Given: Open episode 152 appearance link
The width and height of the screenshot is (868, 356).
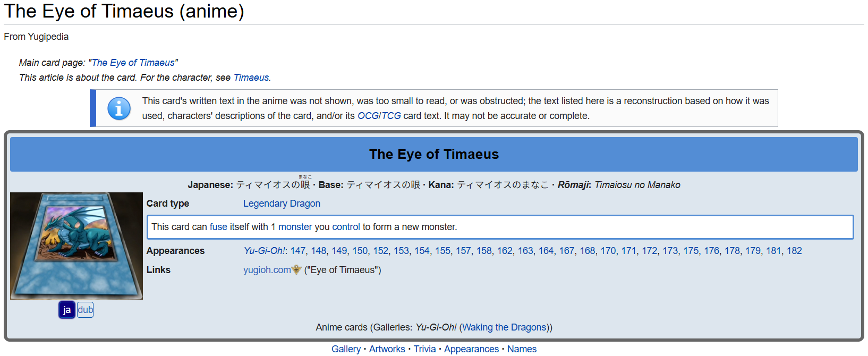Looking at the screenshot, I should pos(381,251).
